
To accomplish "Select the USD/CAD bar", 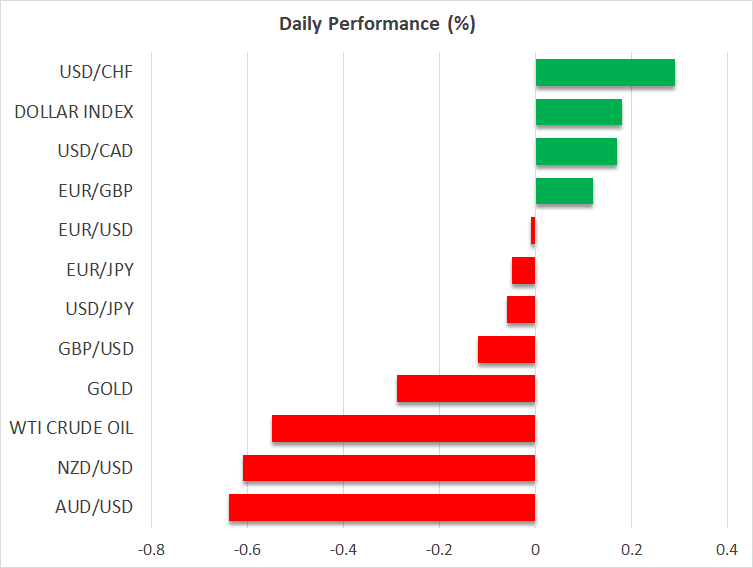I will pos(576,152).
